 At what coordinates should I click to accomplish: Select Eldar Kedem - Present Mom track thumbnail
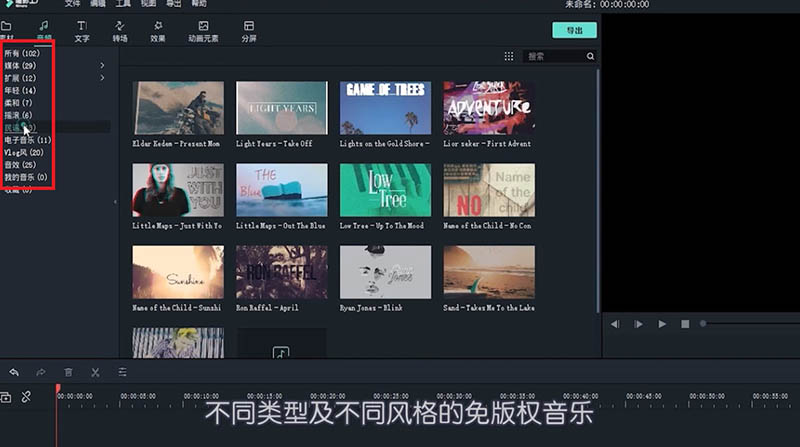pos(178,108)
